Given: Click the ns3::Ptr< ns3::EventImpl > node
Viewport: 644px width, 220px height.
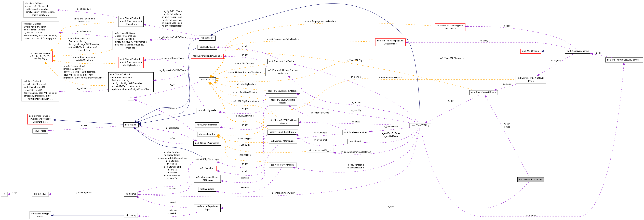Looking at the screenshot, I should coord(283,132).
